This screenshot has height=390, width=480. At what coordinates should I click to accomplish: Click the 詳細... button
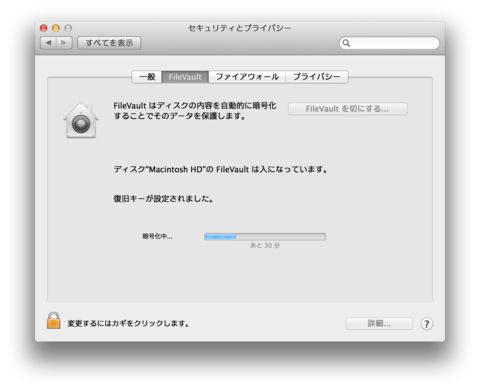tap(379, 323)
